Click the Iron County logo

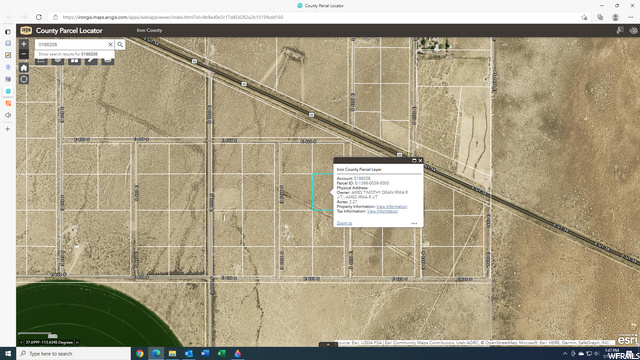pos(26,31)
